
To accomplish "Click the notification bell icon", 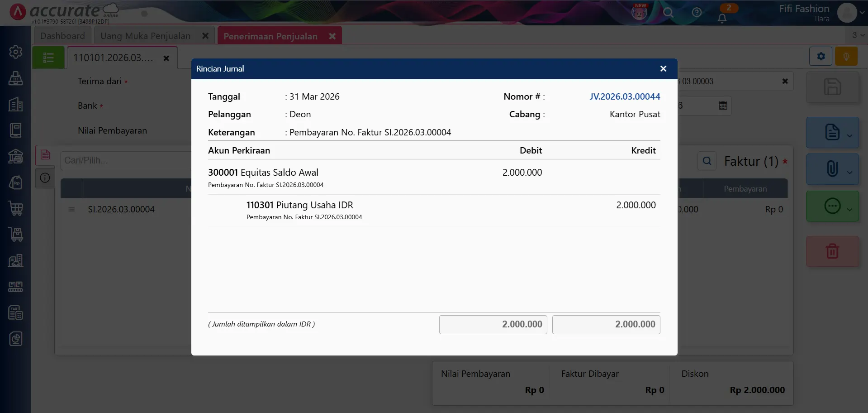I will tap(722, 18).
